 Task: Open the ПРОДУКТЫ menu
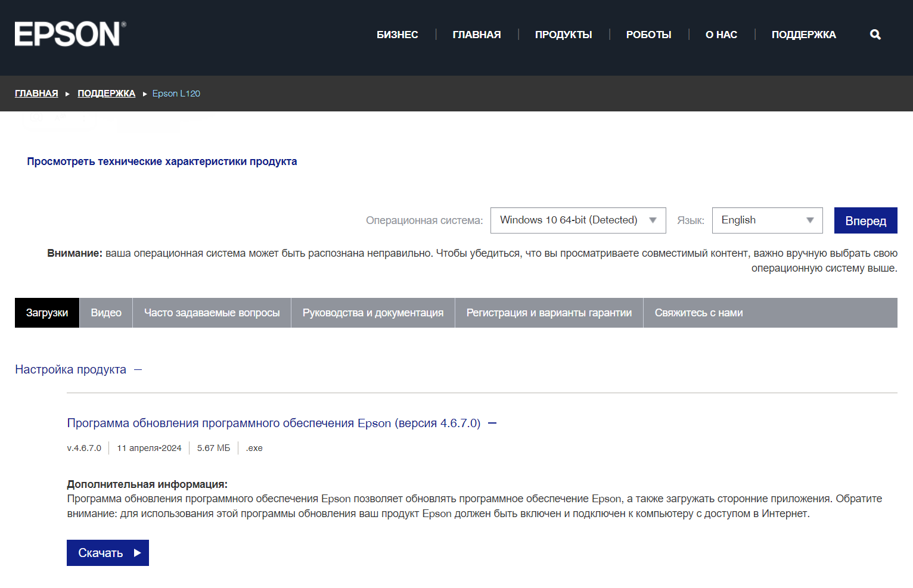coord(563,35)
